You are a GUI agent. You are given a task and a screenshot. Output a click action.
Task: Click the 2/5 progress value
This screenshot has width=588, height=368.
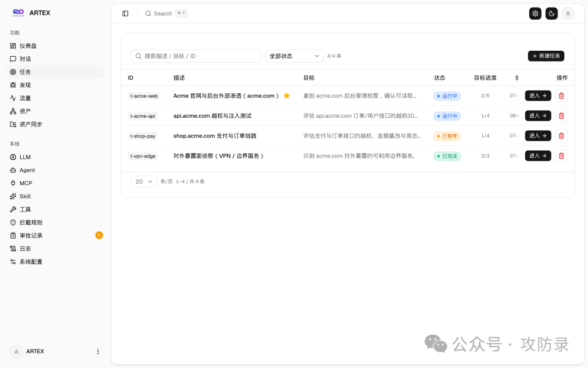pos(485,96)
